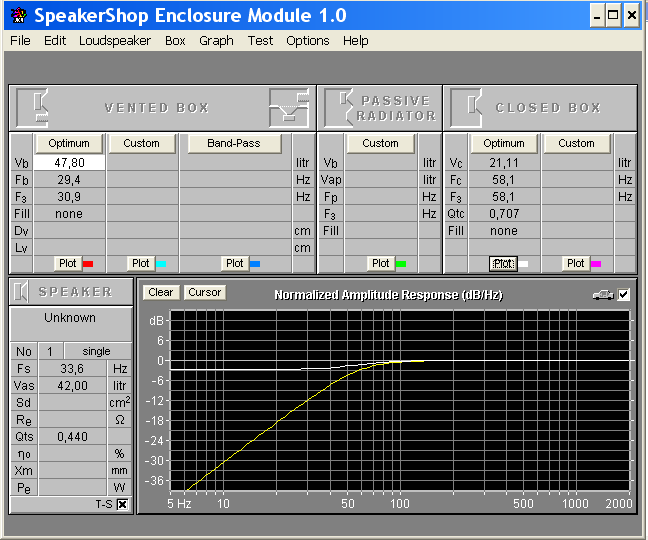Image resolution: width=648 pixels, height=540 pixels.
Task: Click the closed box Vc value 21,11
Action: point(504,163)
